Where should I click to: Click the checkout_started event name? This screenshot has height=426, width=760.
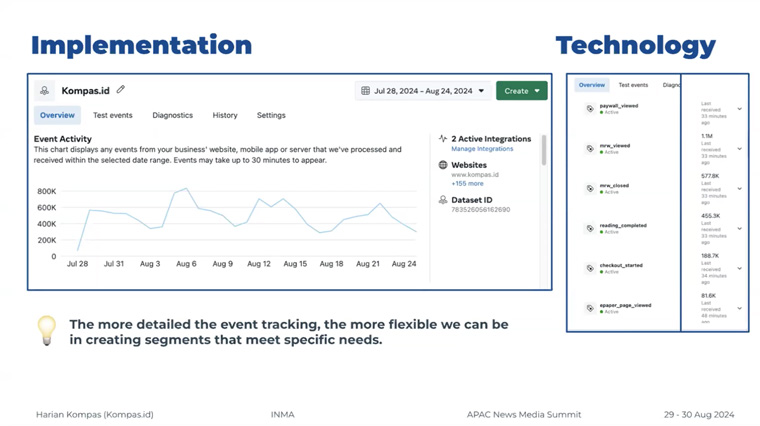[x=621, y=265]
